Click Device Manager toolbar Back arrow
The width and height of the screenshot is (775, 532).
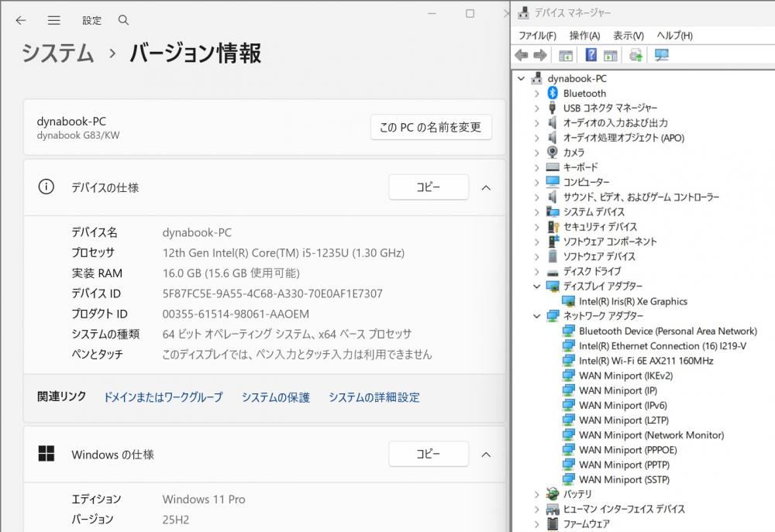pos(522,55)
